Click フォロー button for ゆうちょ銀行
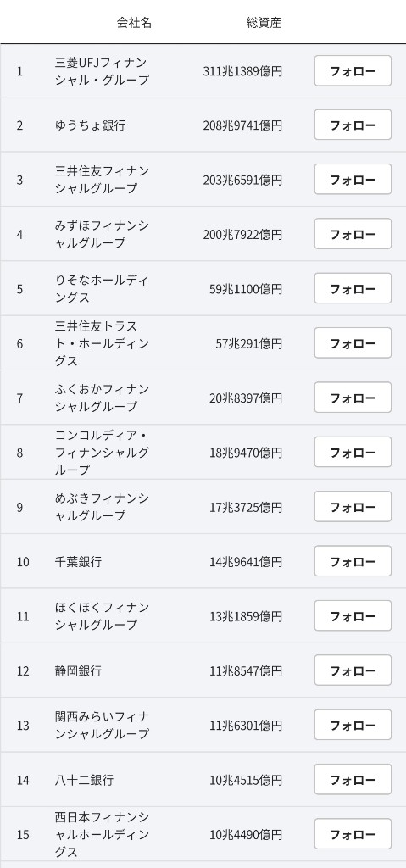This screenshot has height=868, width=406. click(x=353, y=125)
